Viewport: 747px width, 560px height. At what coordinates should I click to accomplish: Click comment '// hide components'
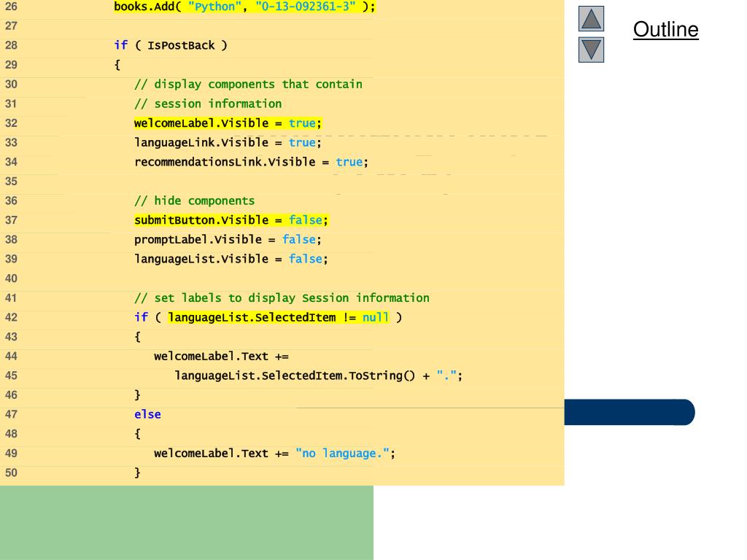(194, 201)
